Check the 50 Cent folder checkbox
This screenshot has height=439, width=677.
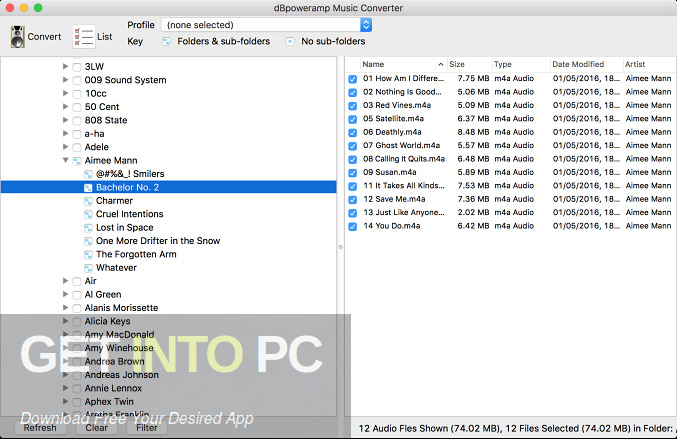pyautogui.click(x=77, y=107)
